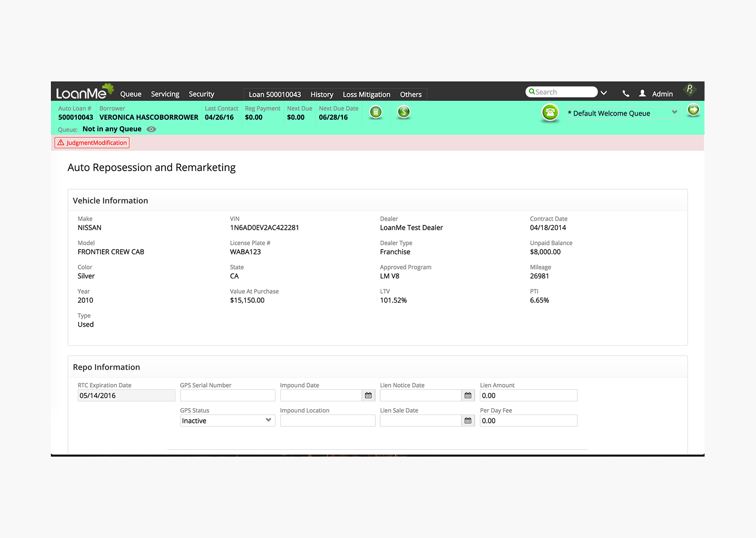
Task: Click the phone icon in top bar
Action: (x=626, y=94)
